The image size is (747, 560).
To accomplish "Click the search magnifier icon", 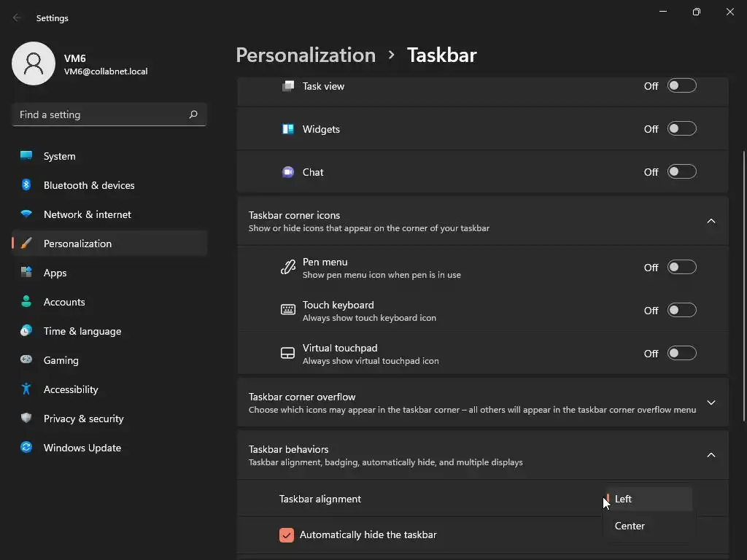I will (x=193, y=114).
